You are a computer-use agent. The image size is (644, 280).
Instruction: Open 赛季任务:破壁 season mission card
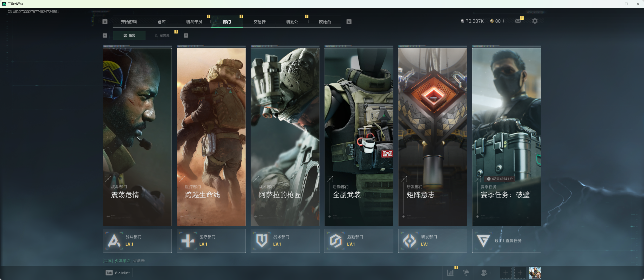click(x=507, y=136)
